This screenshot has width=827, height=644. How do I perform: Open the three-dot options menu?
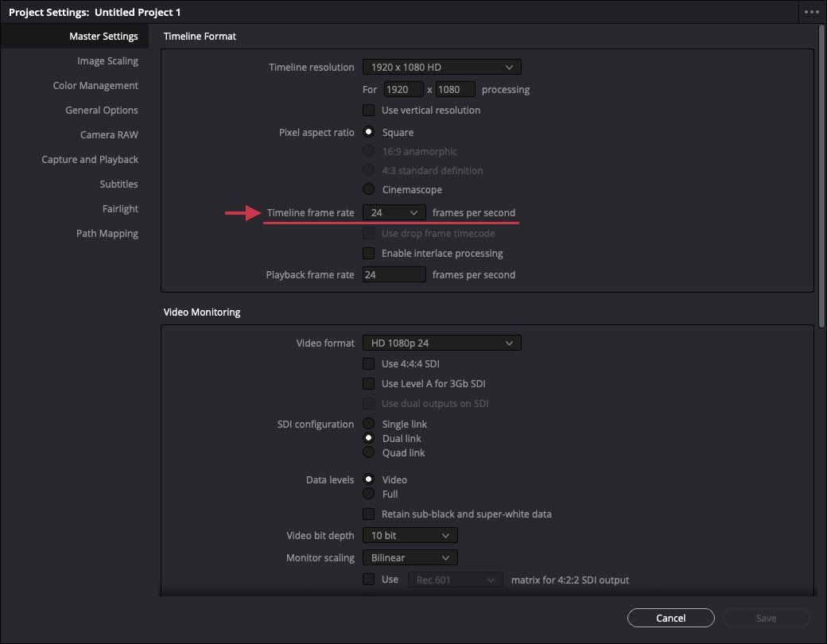pyautogui.click(x=811, y=12)
